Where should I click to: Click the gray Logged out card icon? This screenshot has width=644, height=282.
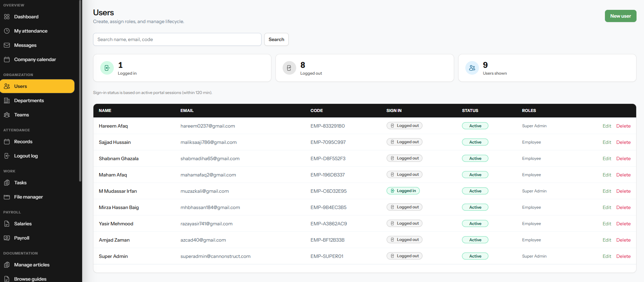click(289, 68)
